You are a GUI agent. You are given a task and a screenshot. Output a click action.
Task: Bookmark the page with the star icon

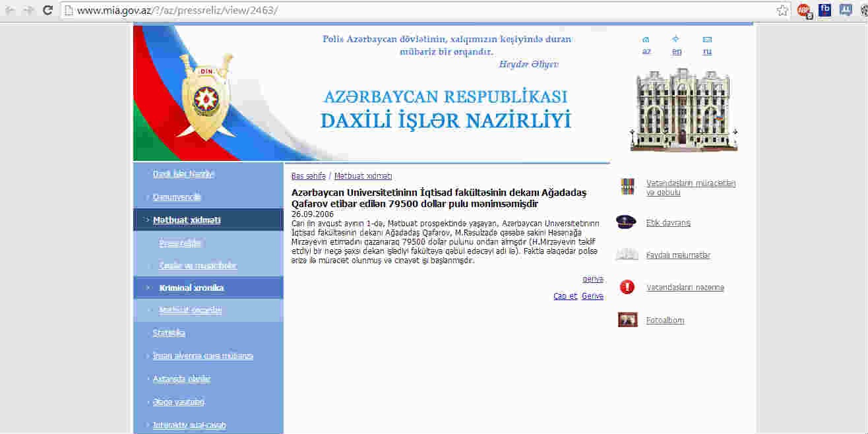tap(782, 11)
